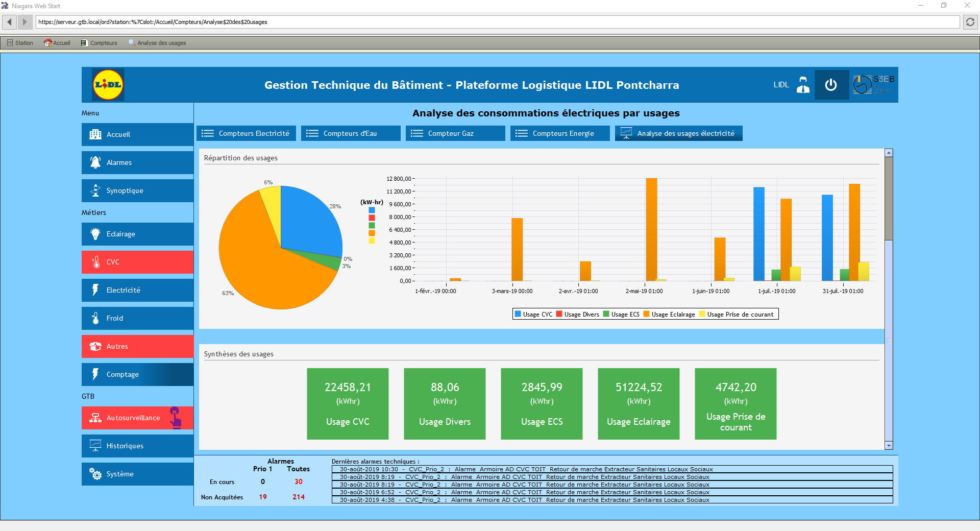Click the Compteurs Energie list icon
980x531 pixels.
[522, 133]
